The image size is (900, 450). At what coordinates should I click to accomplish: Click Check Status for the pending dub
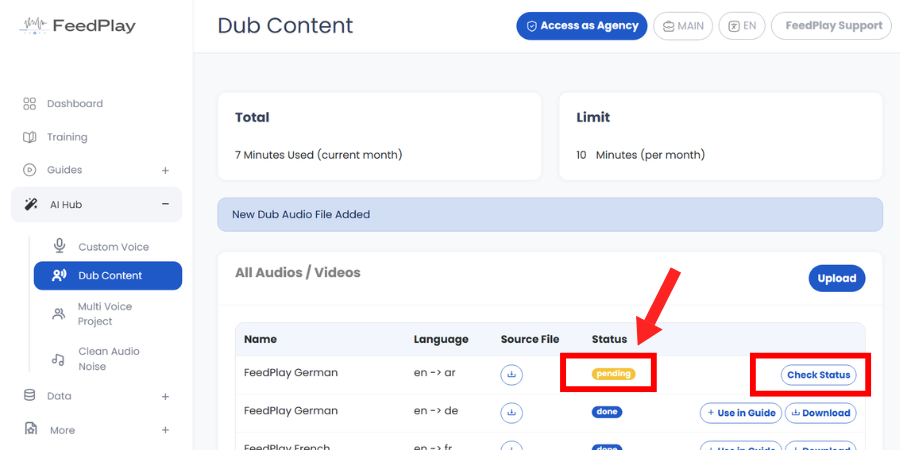(x=818, y=375)
